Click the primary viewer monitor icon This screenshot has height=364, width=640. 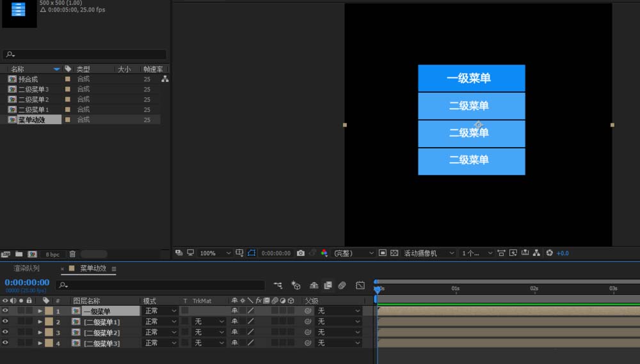tap(191, 253)
